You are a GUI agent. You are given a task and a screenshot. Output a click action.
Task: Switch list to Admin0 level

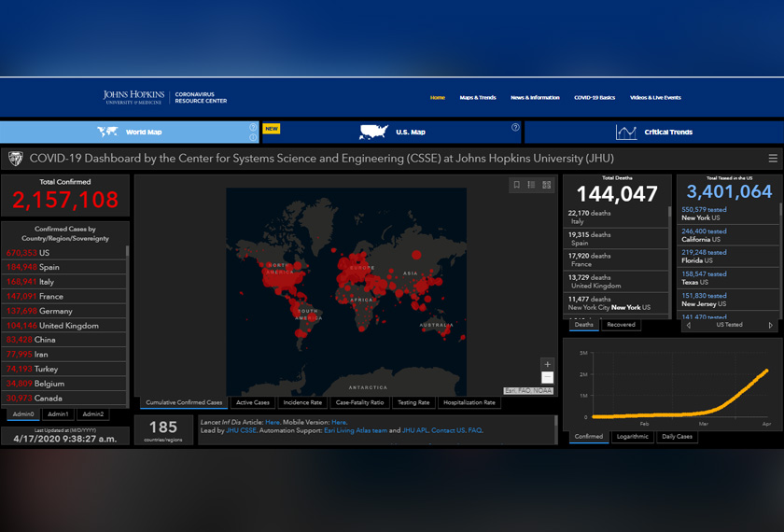click(23, 414)
